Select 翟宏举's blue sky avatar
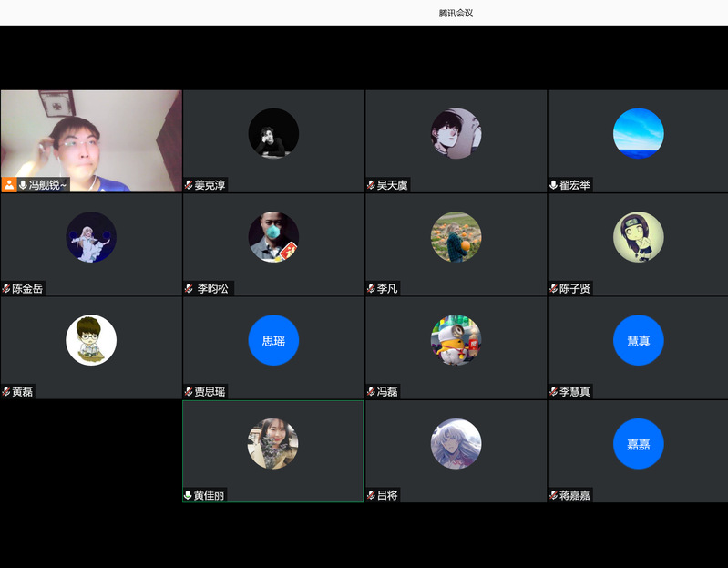The image size is (728, 568). point(638,133)
